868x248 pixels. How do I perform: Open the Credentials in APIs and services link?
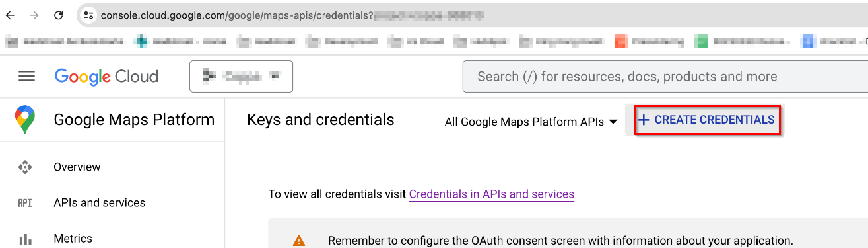(492, 194)
